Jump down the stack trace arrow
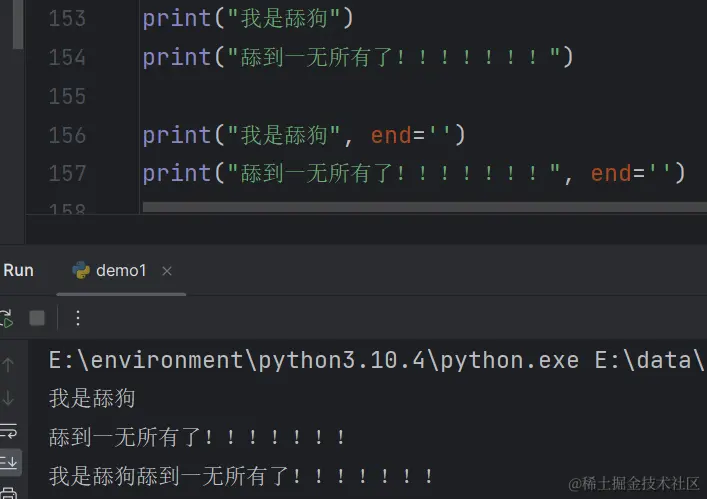Image resolution: width=707 pixels, height=499 pixels. pyautogui.click(x=8, y=398)
